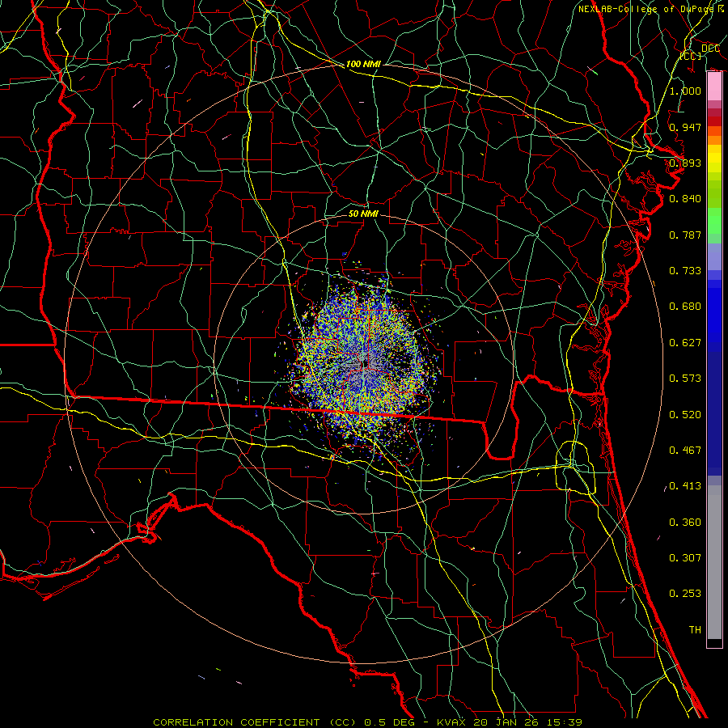Pick the pink swatch at color bar top

pyautogui.click(x=714, y=87)
